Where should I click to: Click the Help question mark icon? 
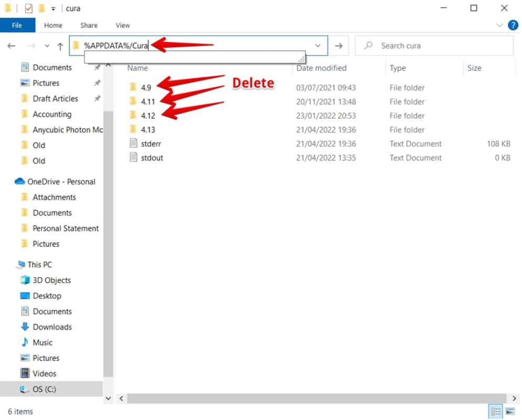pyautogui.click(x=513, y=25)
